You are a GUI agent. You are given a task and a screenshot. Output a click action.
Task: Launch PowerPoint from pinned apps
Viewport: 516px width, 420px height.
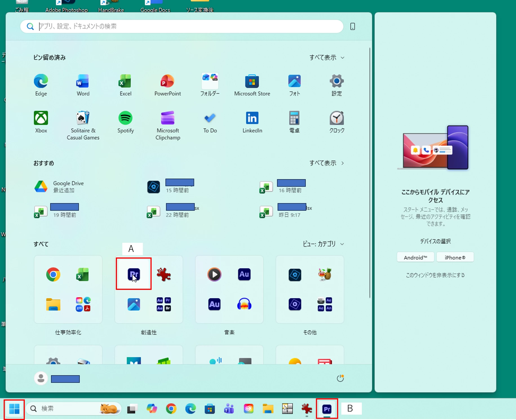click(x=167, y=85)
